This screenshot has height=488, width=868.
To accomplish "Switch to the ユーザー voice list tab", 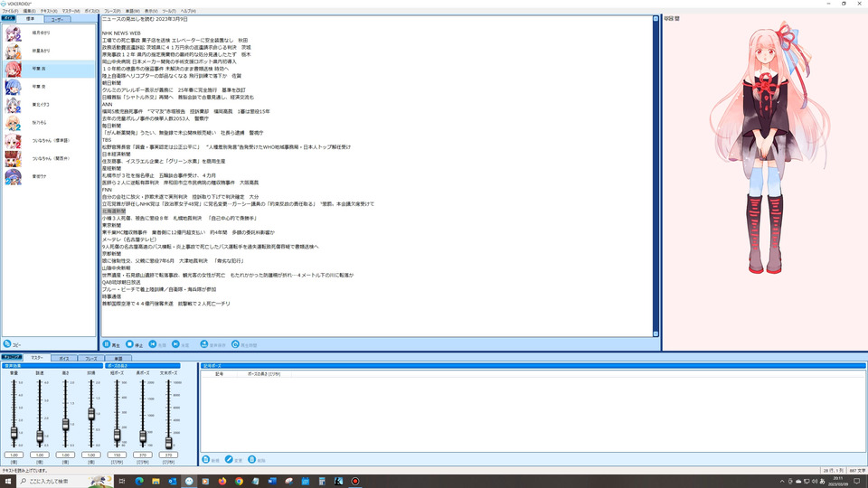I will click(x=57, y=19).
